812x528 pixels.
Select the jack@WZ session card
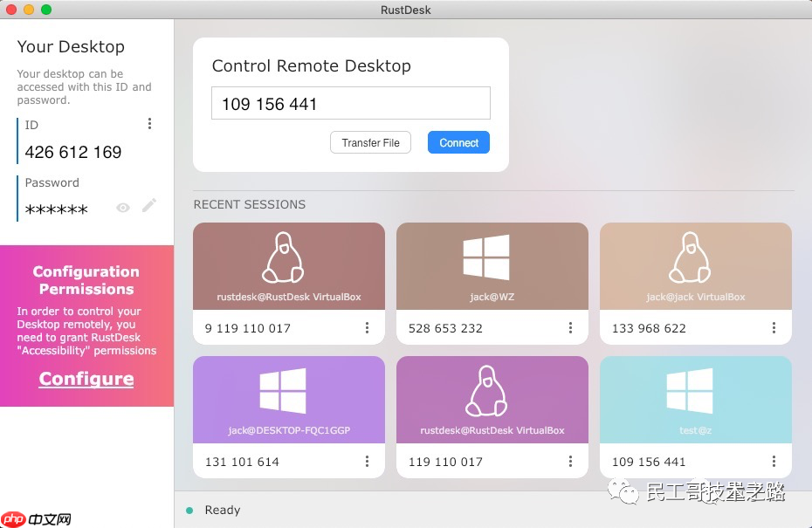point(492,266)
